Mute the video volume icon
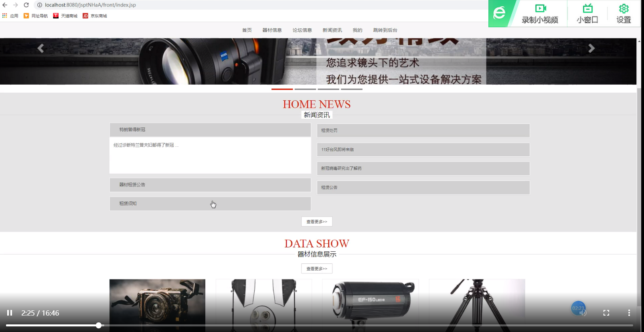 pyautogui.click(x=583, y=313)
